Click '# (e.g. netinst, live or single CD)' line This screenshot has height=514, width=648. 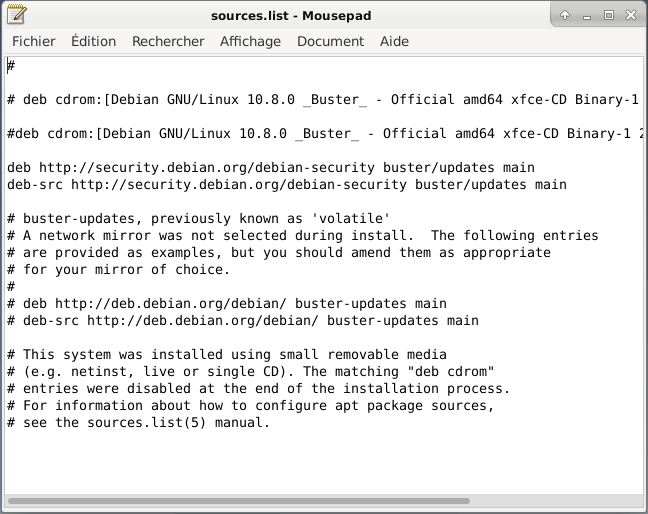click(x=250, y=371)
